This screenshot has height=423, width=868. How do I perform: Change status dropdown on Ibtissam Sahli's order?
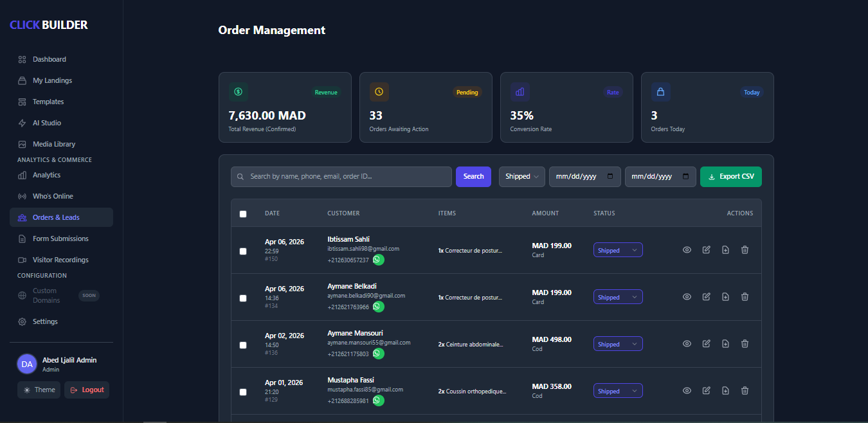tap(618, 249)
